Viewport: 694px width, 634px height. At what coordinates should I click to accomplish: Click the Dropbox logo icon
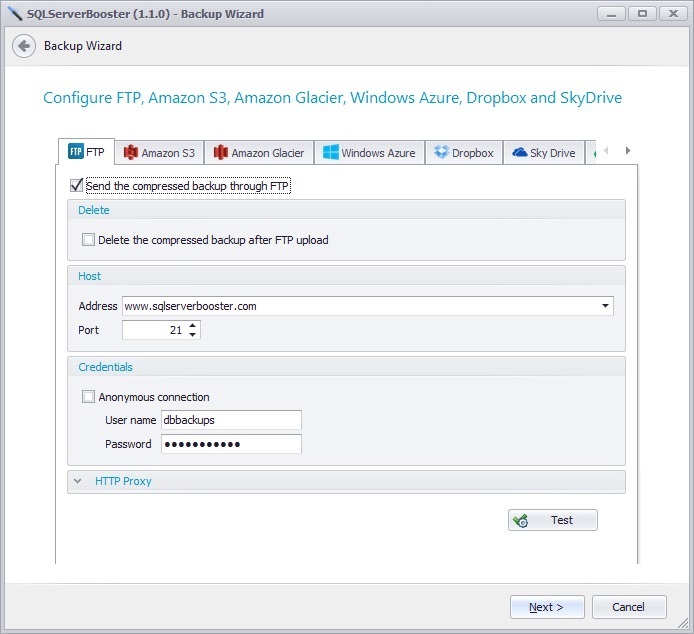tap(441, 152)
